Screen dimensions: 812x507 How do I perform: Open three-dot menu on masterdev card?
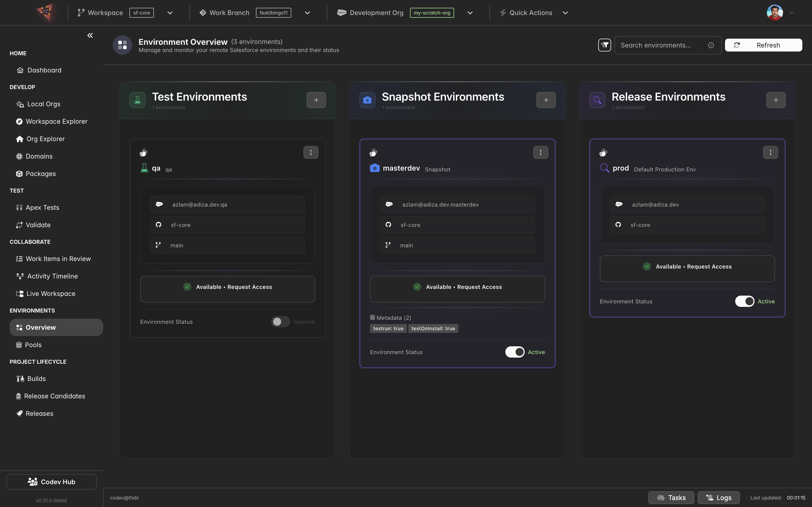tap(540, 153)
